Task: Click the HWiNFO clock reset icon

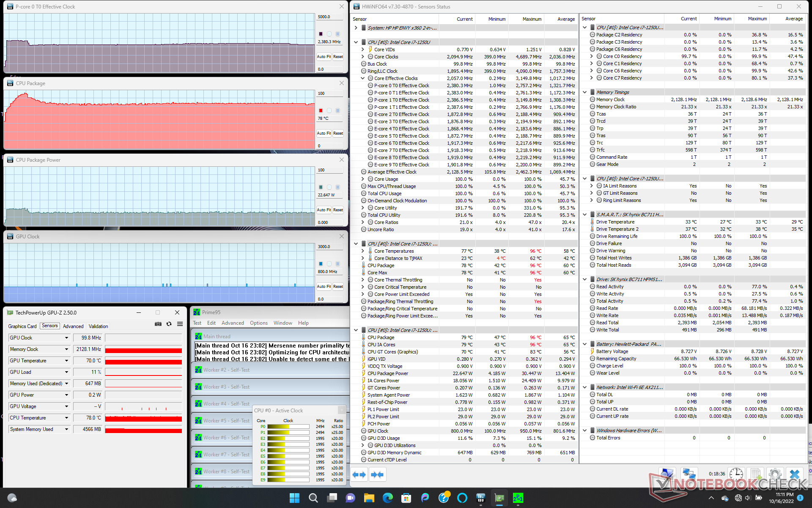Action: (736, 474)
